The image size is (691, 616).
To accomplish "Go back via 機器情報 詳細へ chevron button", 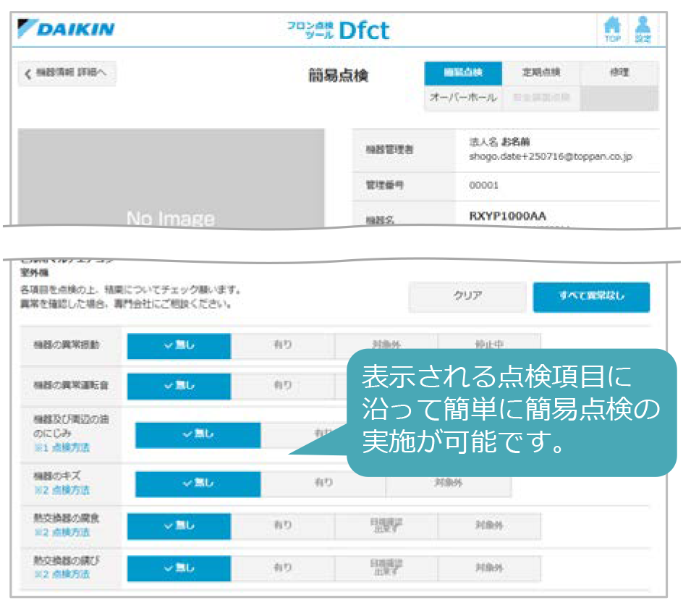I will pos(67,73).
